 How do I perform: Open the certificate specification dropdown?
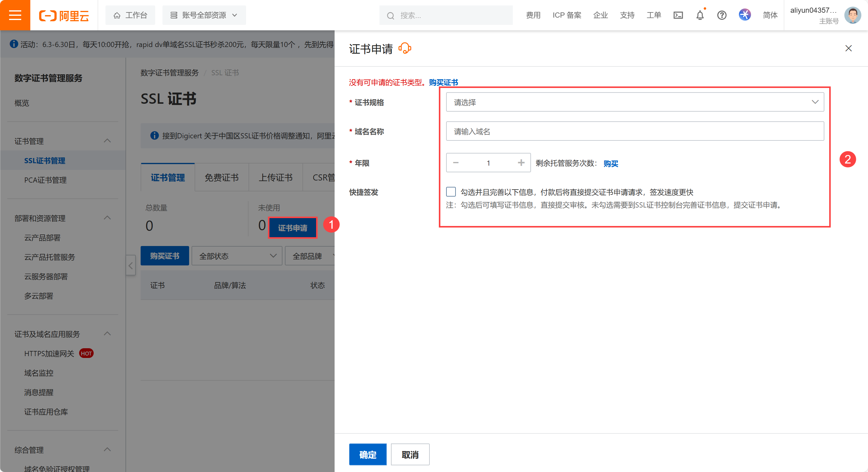point(635,102)
